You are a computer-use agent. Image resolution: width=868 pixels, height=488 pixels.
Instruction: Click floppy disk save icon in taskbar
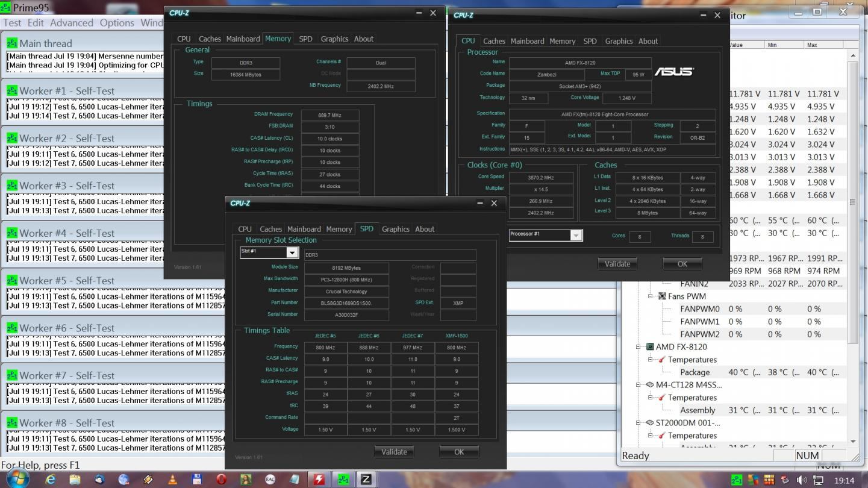pyautogui.click(x=196, y=479)
